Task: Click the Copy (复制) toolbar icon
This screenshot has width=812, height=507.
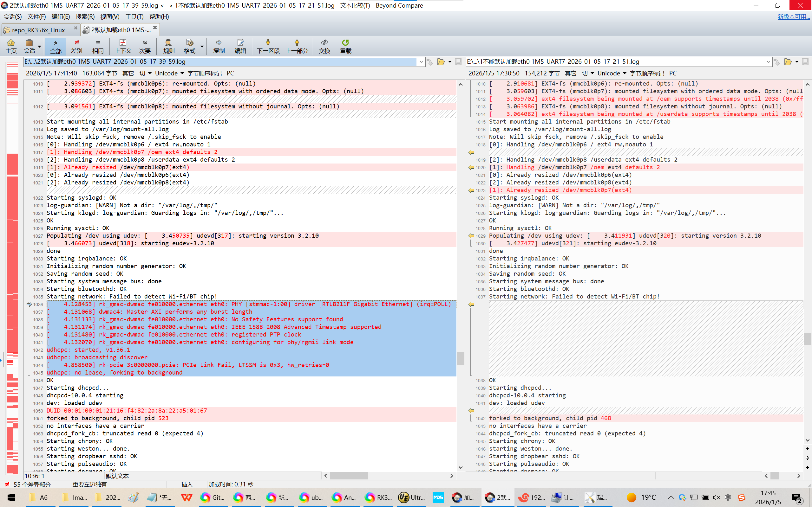Action: 219,46
